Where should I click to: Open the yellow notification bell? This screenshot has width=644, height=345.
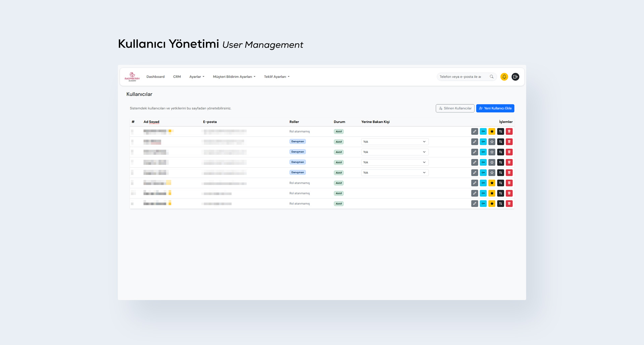[504, 77]
